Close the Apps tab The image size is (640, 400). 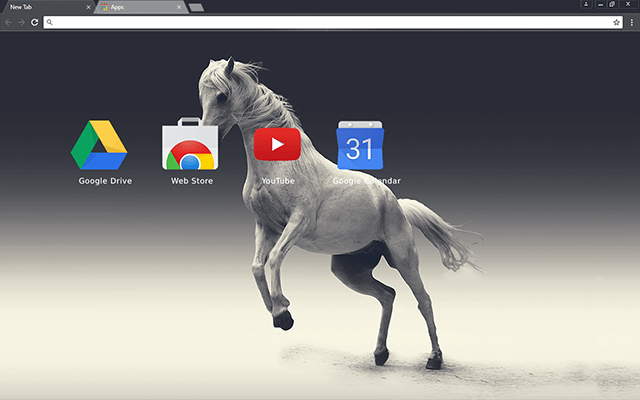click(179, 7)
